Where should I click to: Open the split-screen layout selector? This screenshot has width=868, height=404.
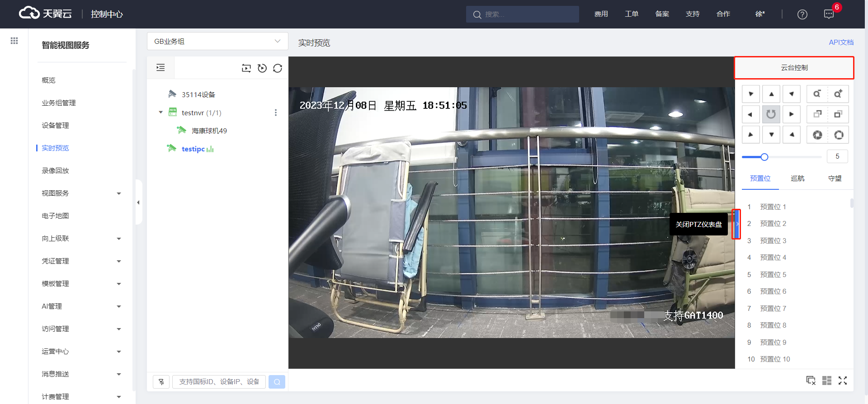pos(827,381)
